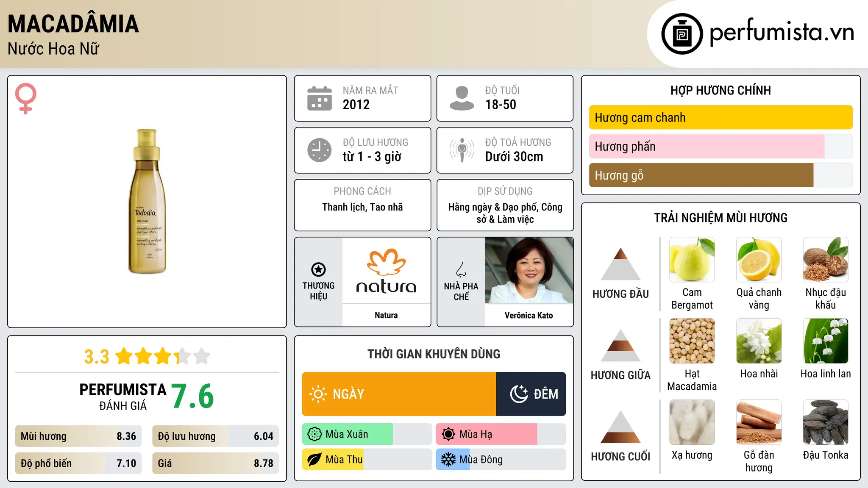Click the Hương phấn accord bar
Viewport: 868px width, 488px height.
tap(721, 146)
